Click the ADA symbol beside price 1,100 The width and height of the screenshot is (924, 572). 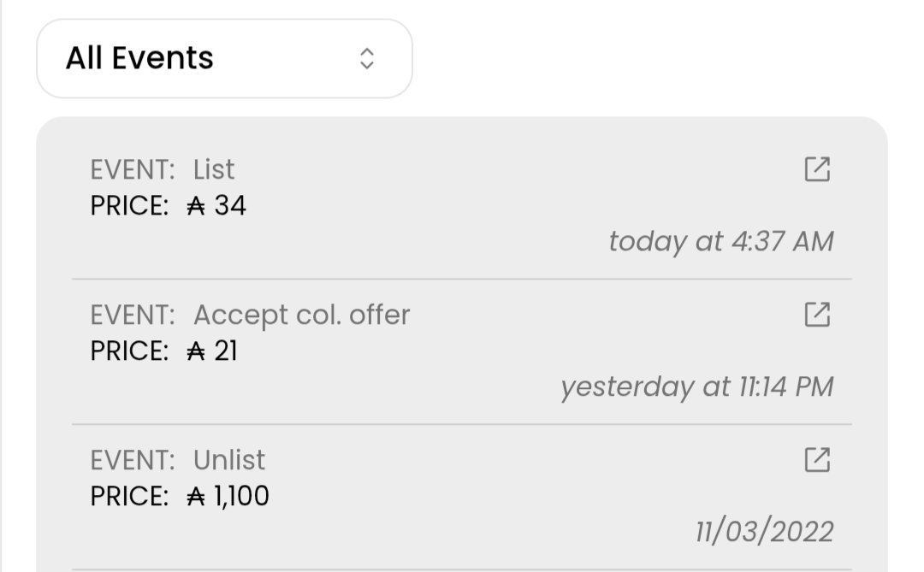(196, 497)
